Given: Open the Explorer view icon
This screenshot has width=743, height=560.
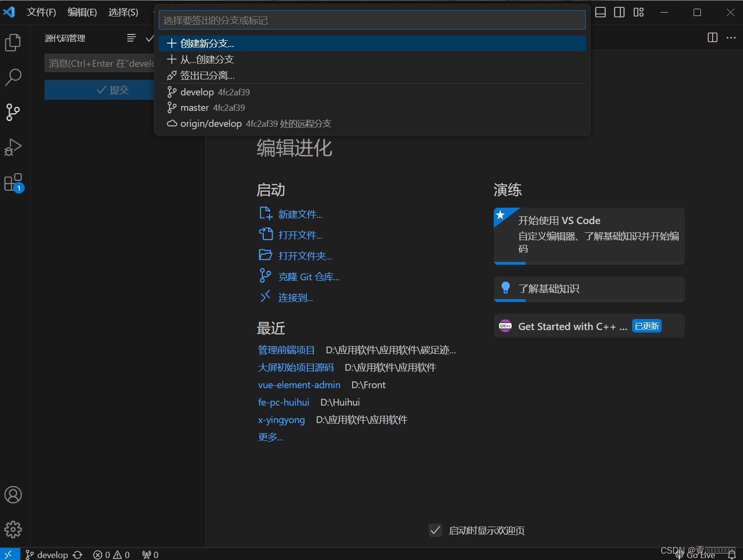Looking at the screenshot, I should (x=13, y=43).
